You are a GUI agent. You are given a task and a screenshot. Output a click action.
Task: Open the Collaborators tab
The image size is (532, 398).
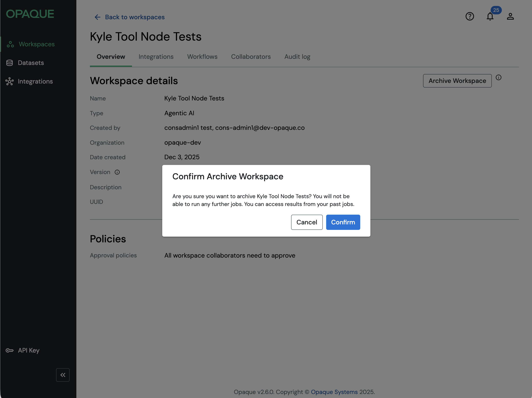(251, 57)
